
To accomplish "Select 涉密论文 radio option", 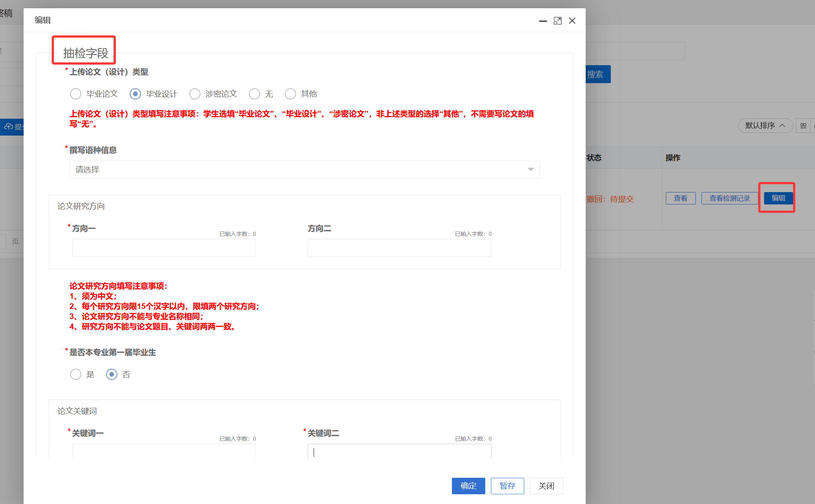I will 195,94.
